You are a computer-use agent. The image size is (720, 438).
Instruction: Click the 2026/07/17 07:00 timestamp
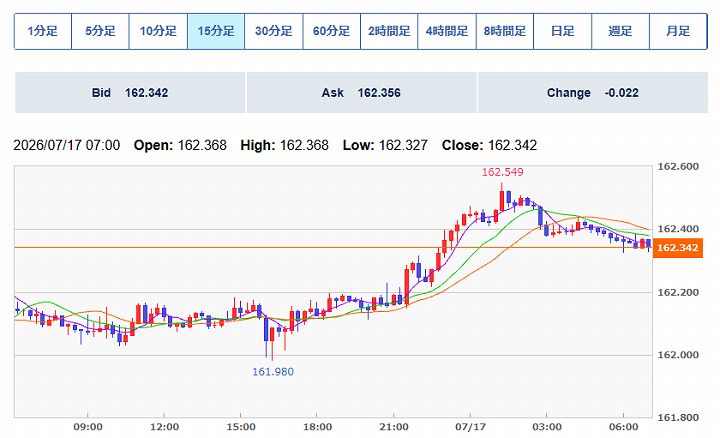tap(67, 145)
